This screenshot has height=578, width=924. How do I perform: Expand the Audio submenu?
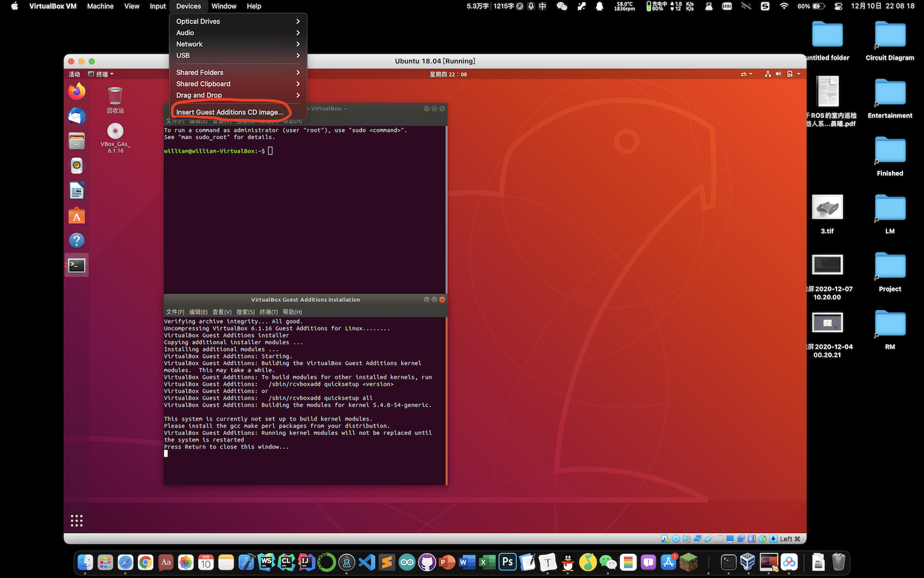coord(238,33)
